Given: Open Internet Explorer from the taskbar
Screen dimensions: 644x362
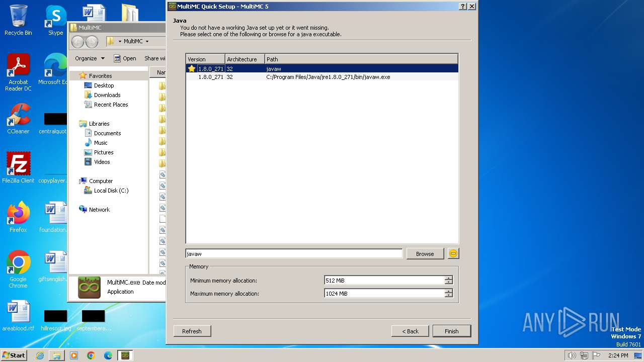Looking at the screenshot, I should (40, 355).
